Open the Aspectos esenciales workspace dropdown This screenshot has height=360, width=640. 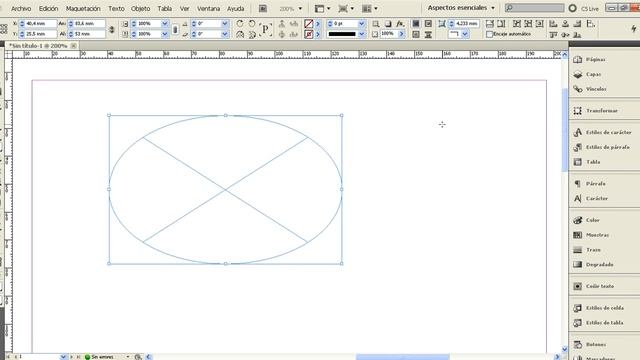click(461, 8)
